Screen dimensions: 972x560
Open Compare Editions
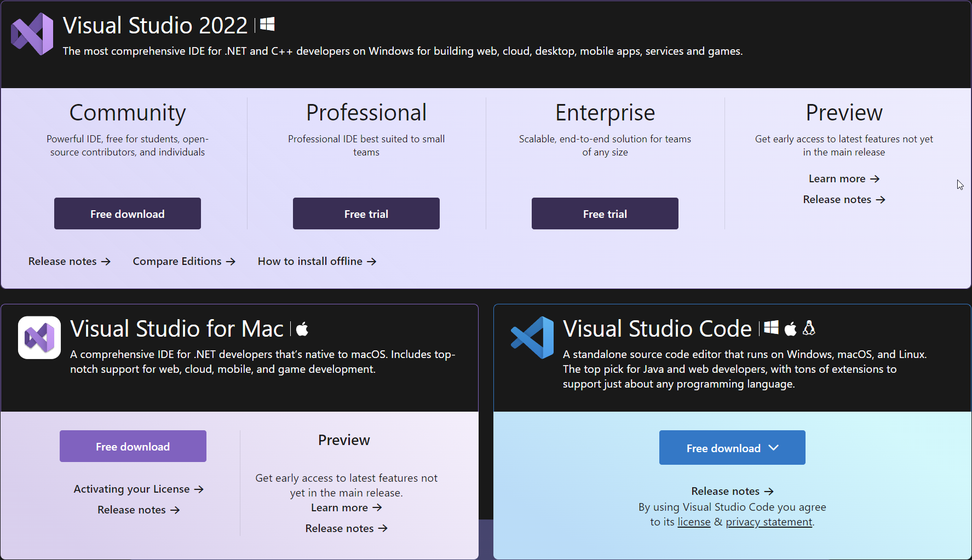tap(184, 261)
